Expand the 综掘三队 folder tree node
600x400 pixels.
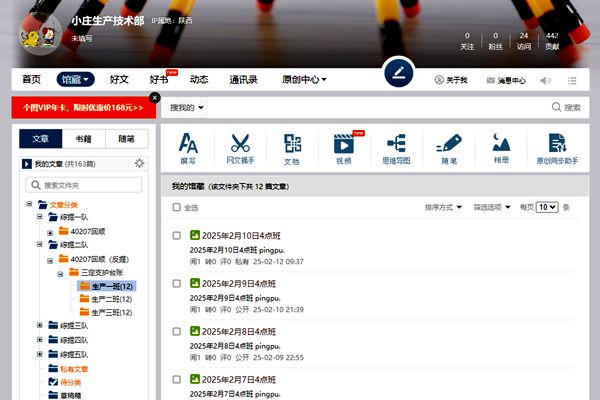40,325
